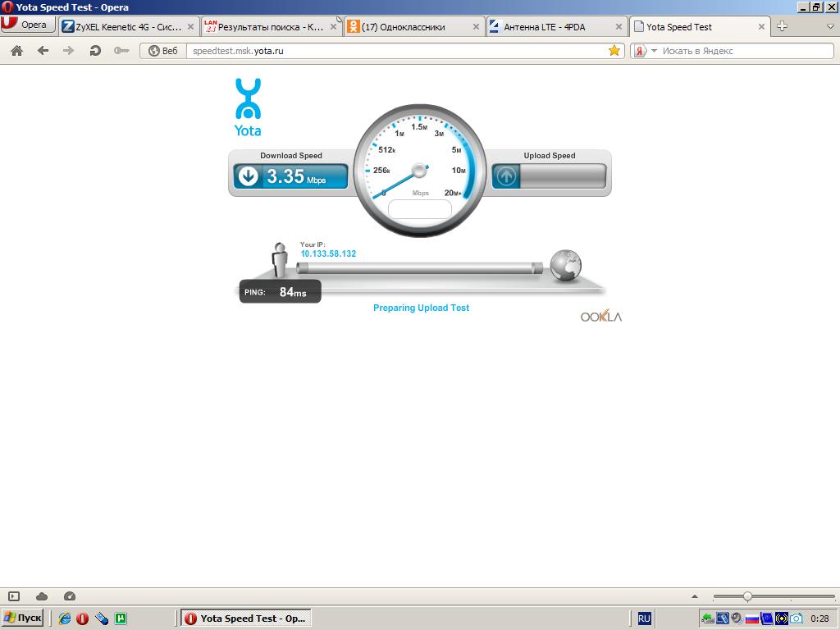Open the password manager key icon
Screen dimensions: 840x630
pyautogui.click(x=121, y=51)
